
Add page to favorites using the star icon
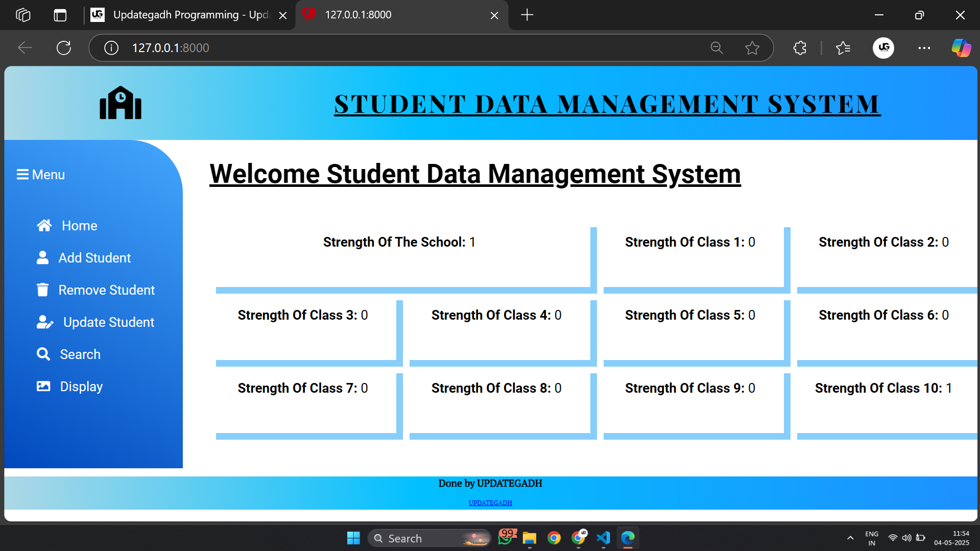(752, 47)
